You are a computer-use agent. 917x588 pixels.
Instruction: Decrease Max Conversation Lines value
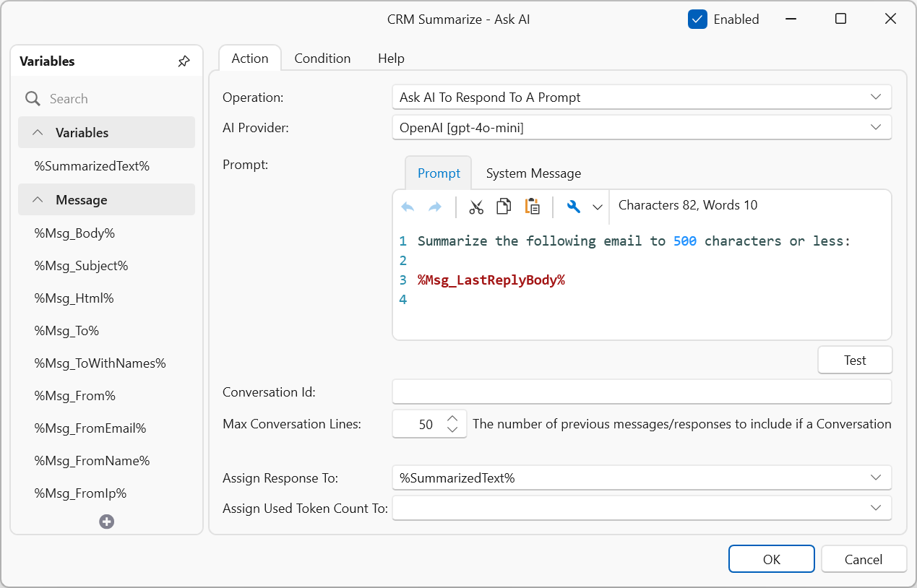tap(452, 429)
